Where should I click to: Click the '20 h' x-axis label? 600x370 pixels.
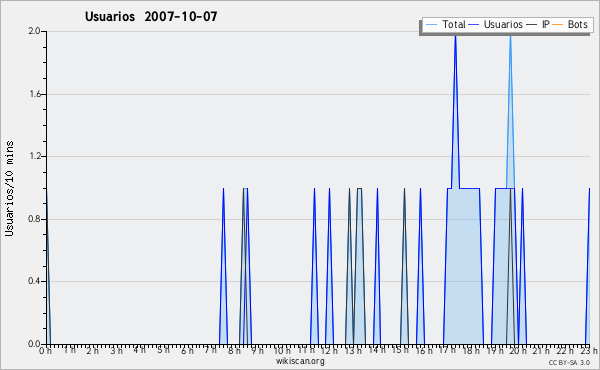[x=518, y=350]
